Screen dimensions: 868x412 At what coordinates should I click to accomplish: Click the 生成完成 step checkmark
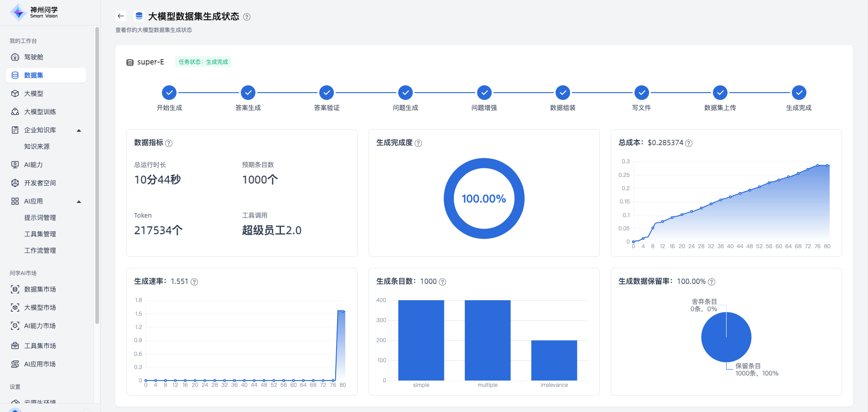coord(799,93)
